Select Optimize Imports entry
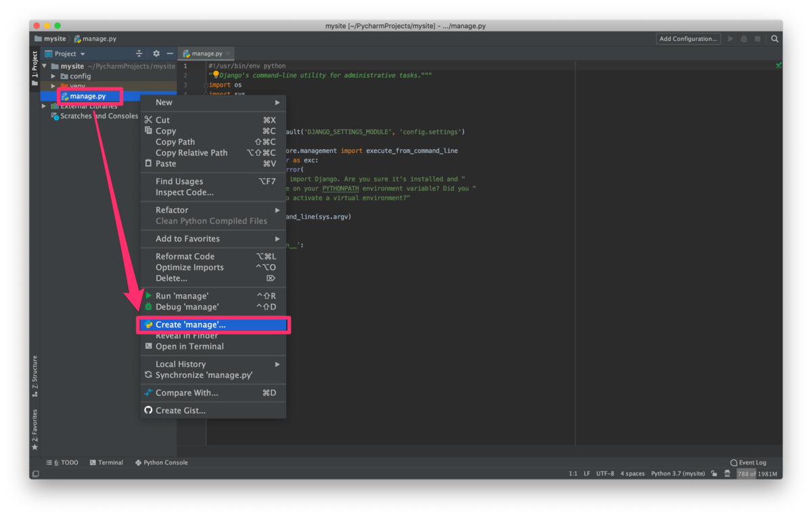 click(x=213, y=267)
